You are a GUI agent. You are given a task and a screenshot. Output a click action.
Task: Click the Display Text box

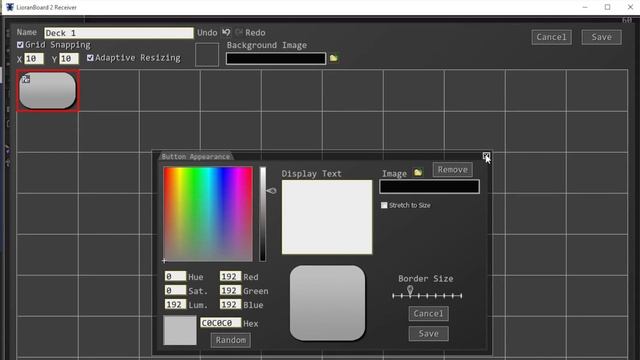(x=327, y=217)
